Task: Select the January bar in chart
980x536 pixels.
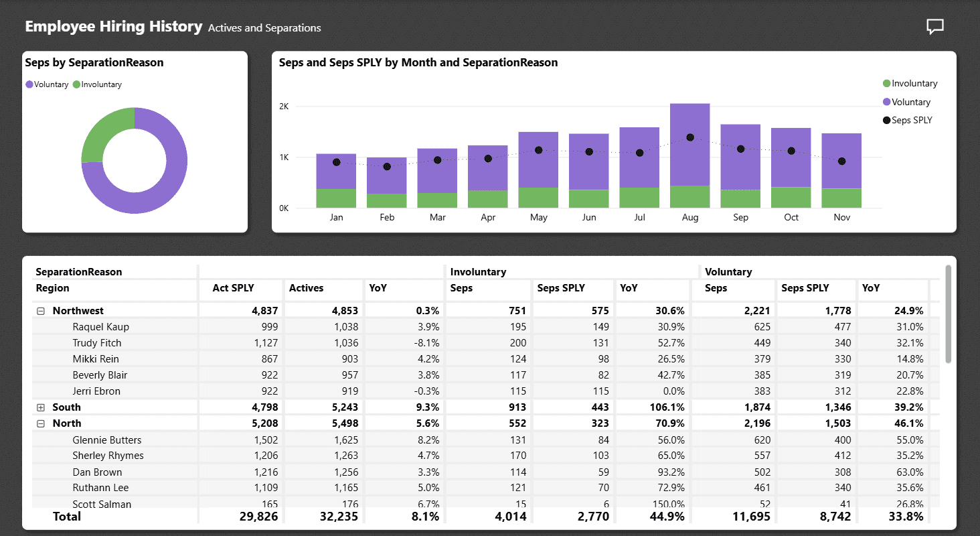Action: pyautogui.click(x=336, y=181)
